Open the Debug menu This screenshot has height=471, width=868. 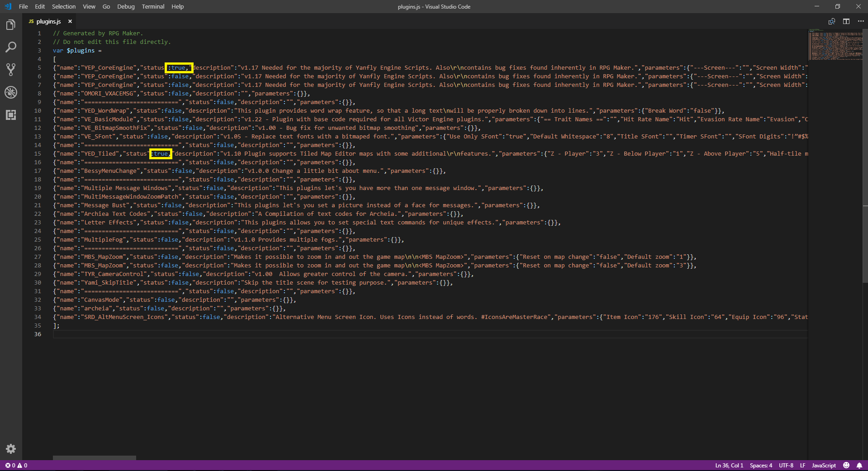[126, 6]
